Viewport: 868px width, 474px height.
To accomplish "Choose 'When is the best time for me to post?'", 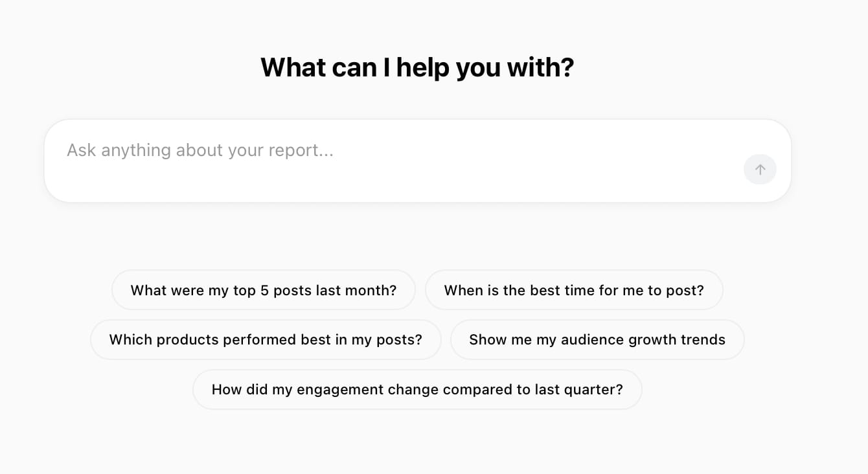I will (x=574, y=290).
